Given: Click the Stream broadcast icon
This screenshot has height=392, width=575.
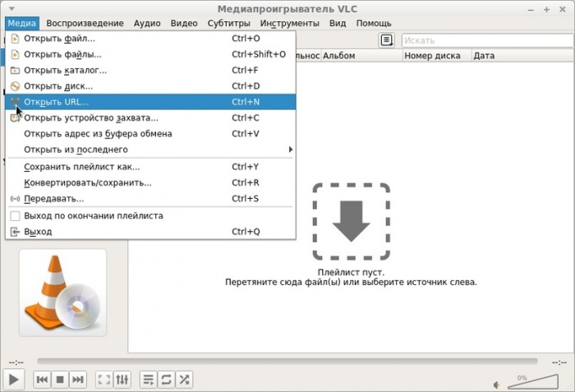Looking at the screenshot, I should pos(15,199).
